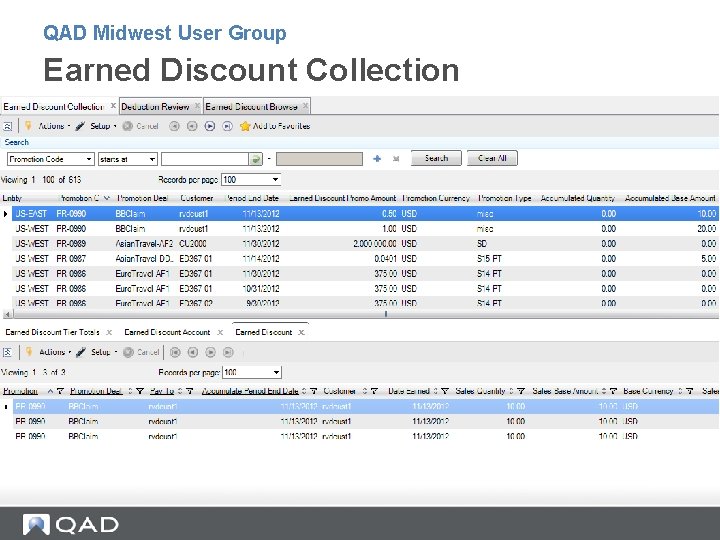Go to first page icon in upper toolbar
This screenshot has height=540, width=720.
coord(174,126)
